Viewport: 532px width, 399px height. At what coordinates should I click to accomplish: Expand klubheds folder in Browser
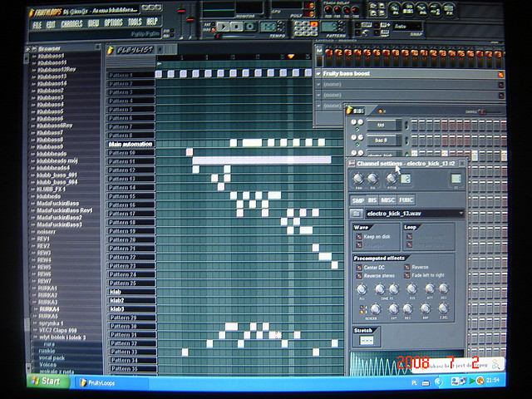[33, 196]
